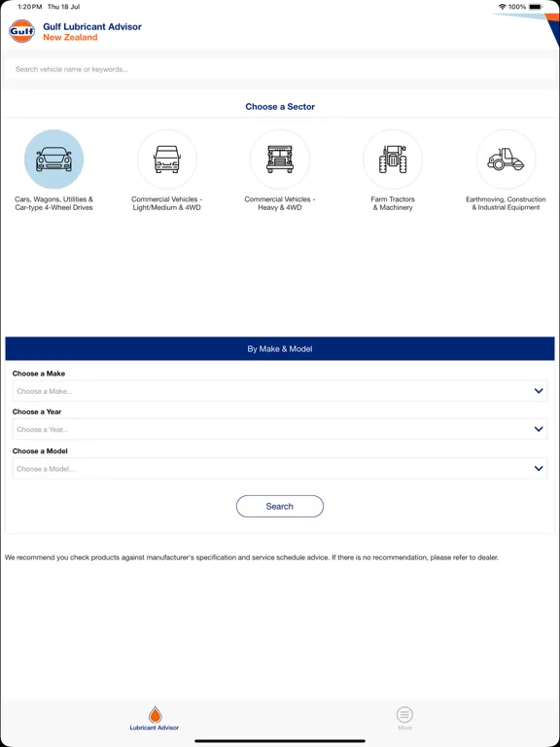This screenshot has width=560, height=747.
Task: Click the Search button
Action: 280,507
